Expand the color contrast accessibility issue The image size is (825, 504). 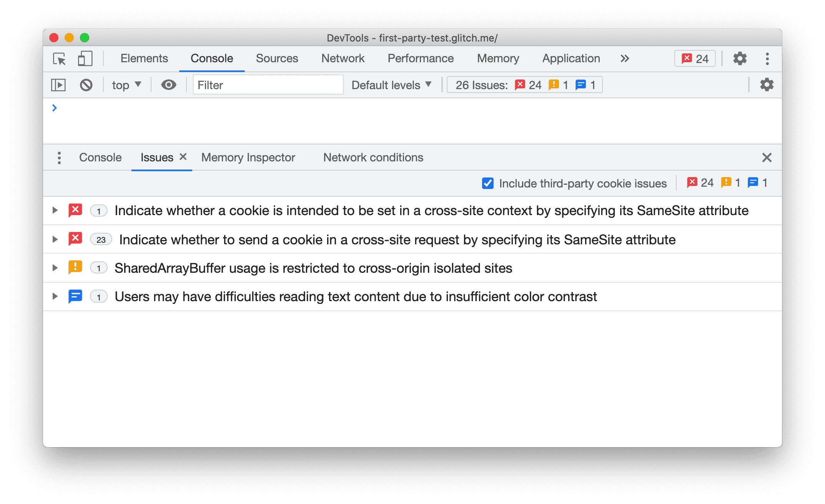[55, 296]
